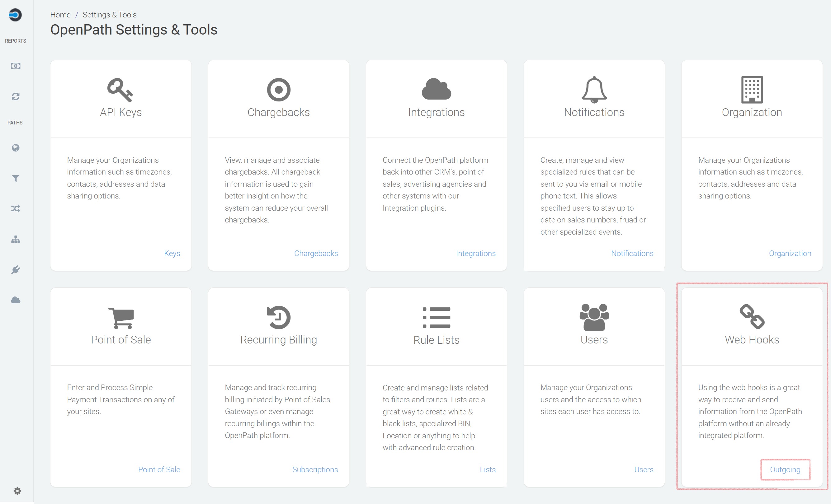This screenshot has height=504, width=831.
Task: Go to Home breadcrumb
Action: 60,15
